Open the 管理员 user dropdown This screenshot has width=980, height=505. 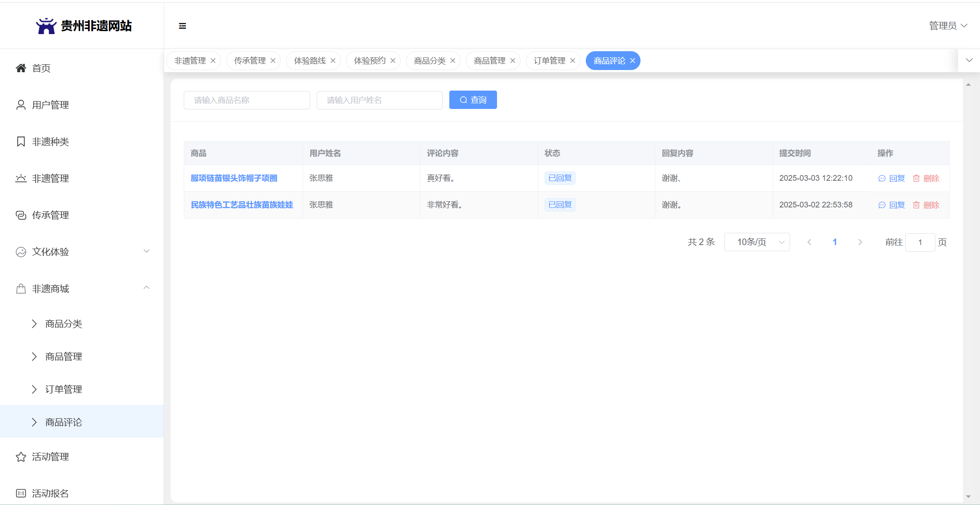tap(948, 26)
